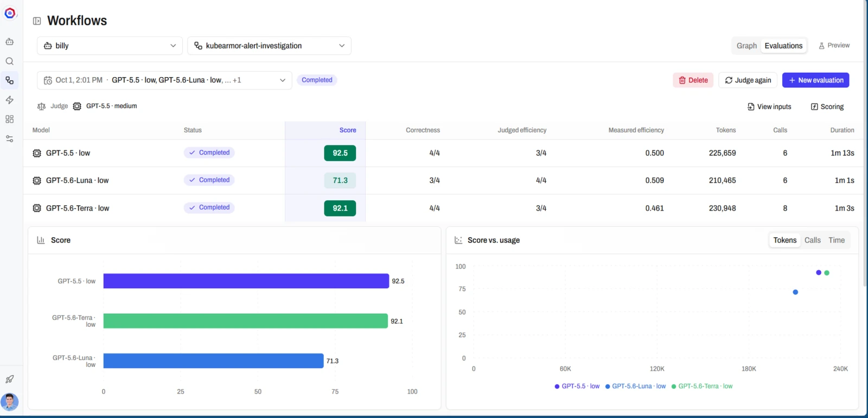Open the user avatar profile
The width and height of the screenshot is (868, 418).
coord(10,402)
